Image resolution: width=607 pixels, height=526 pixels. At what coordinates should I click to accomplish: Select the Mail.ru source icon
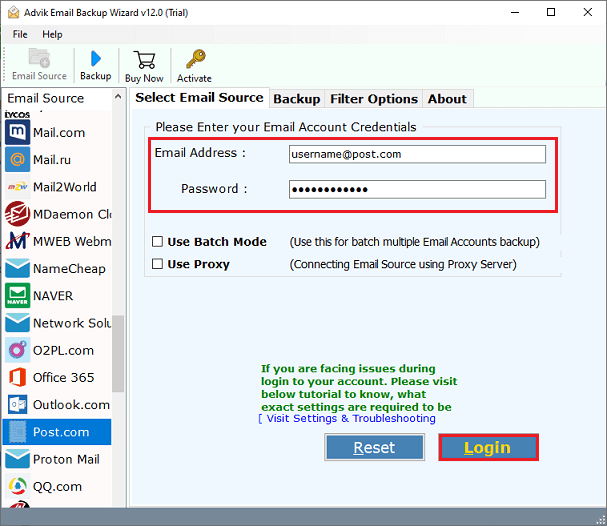pos(17,159)
